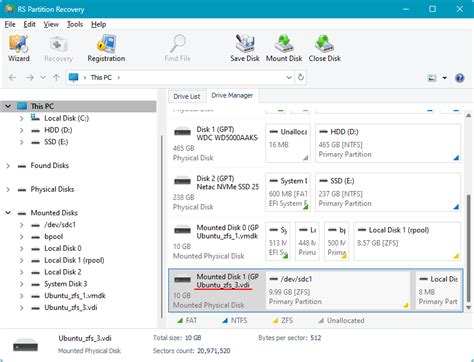Launch the Wizard tool

tap(19, 48)
